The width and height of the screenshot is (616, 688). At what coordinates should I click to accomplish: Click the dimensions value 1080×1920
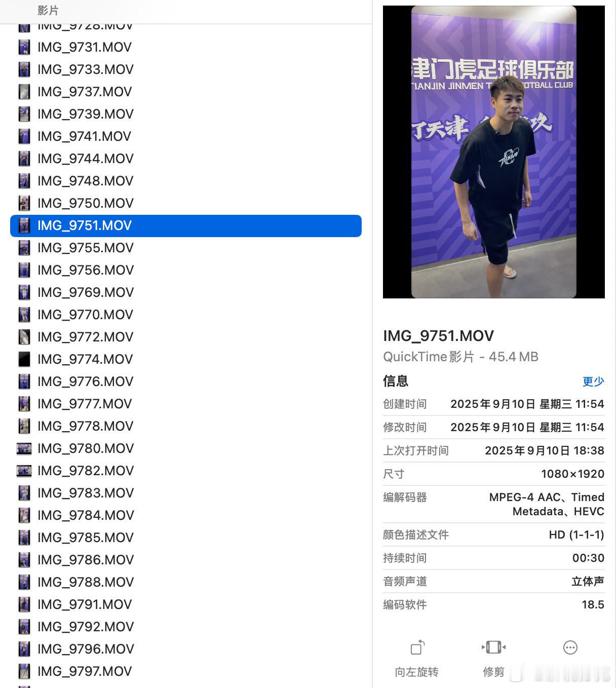[x=572, y=474]
